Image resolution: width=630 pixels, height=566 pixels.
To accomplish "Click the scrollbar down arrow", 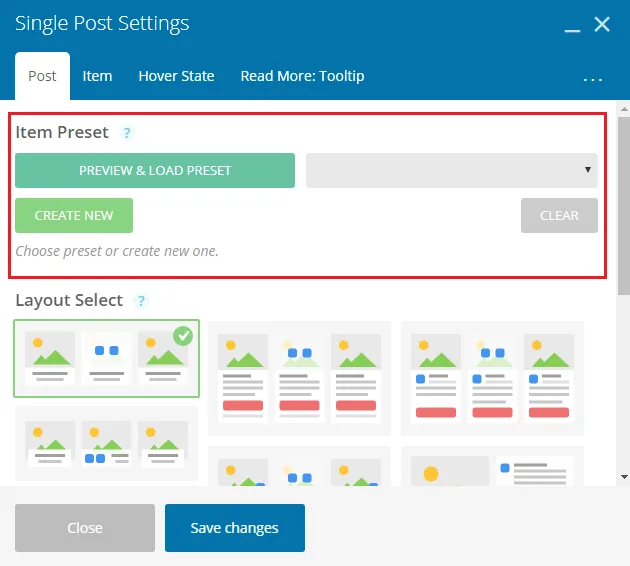I will (624, 477).
